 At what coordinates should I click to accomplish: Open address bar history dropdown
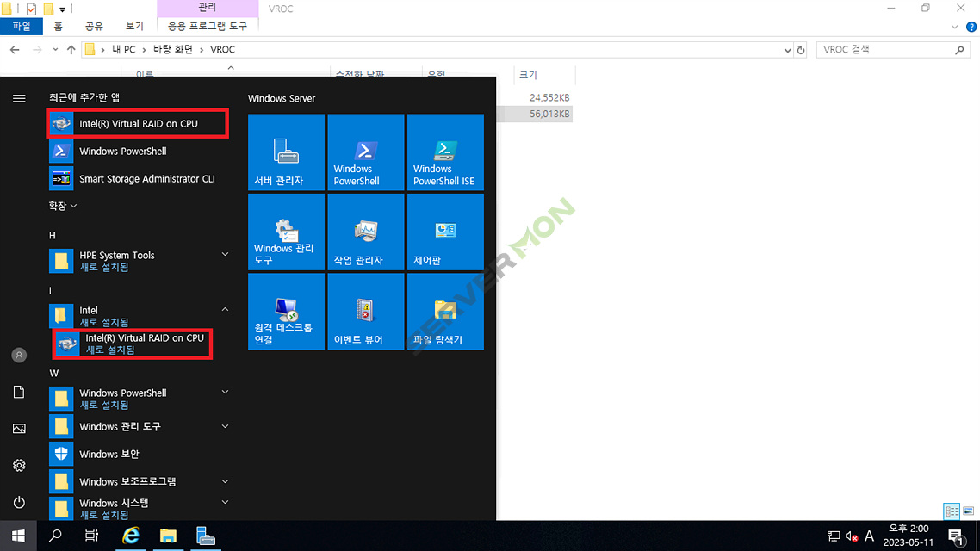(787, 50)
